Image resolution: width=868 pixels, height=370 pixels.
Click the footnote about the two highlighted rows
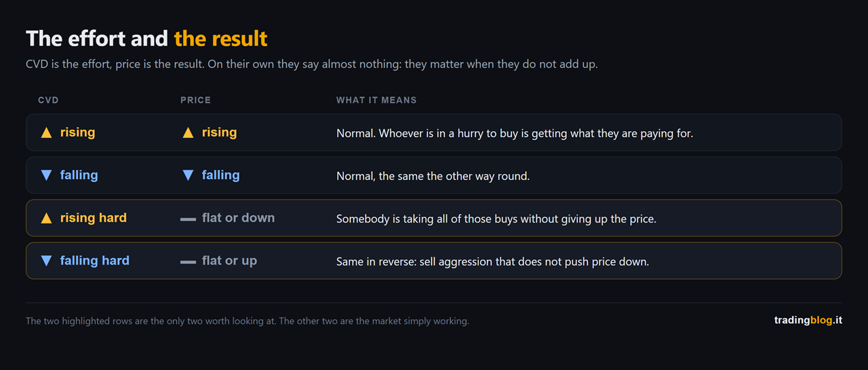pos(248,320)
